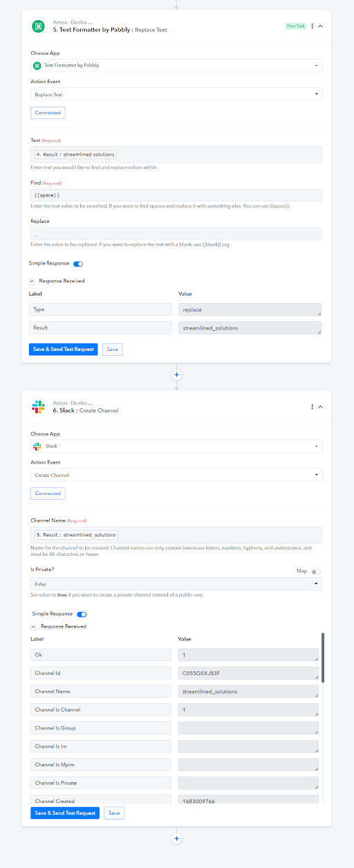This screenshot has width=354, height=868.
Task: Click the Find input field containing {{space}}
Action: pyautogui.click(x=176, y=195)
